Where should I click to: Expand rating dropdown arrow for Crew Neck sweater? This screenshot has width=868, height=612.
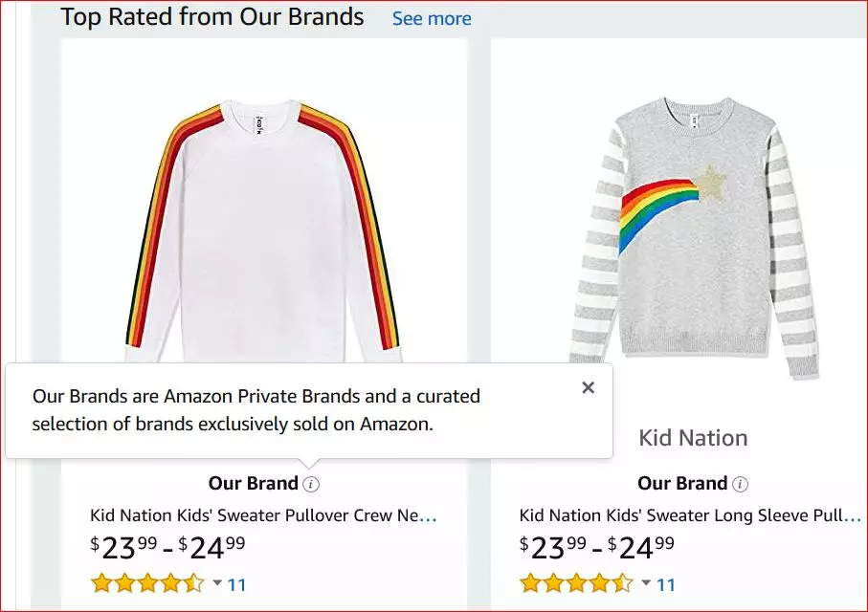click(x=217, y=583)
